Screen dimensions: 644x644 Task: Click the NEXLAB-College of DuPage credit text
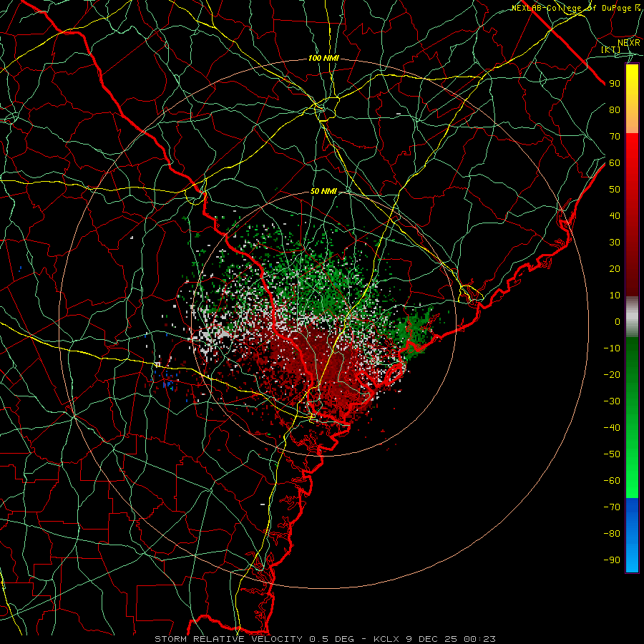click(576, 8)
